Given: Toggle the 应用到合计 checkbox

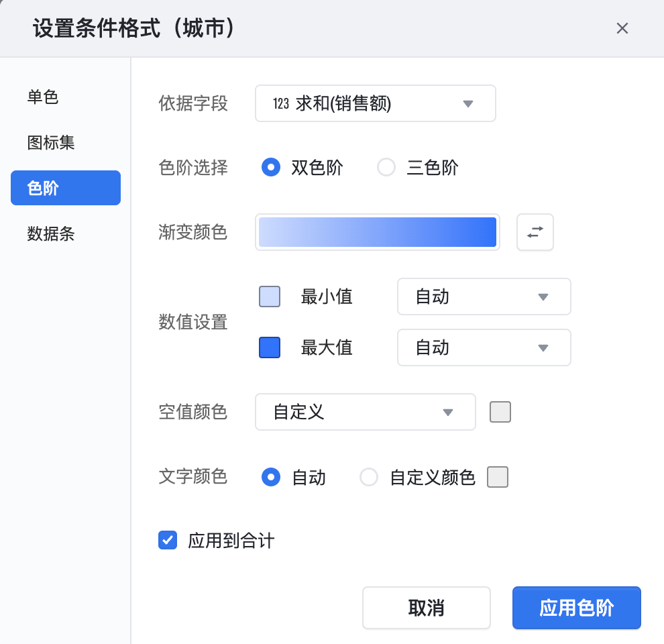Looking at the screenshot, I should click(x=168, y=540).
